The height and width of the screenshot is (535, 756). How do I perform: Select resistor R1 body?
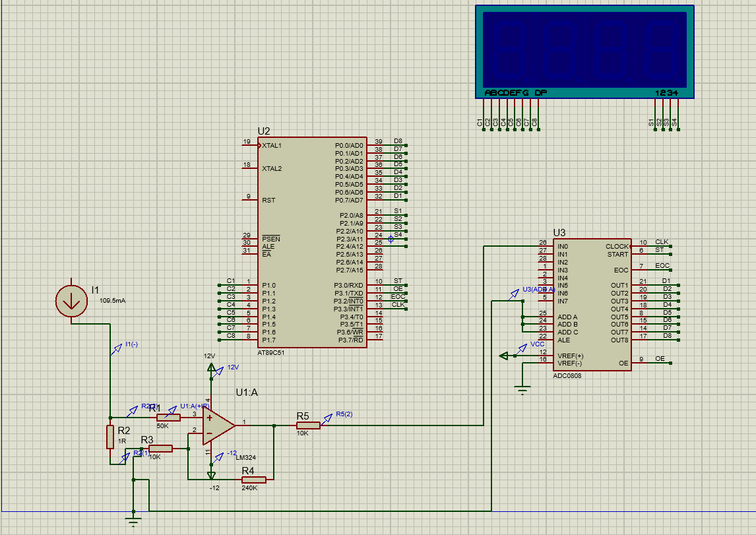click(168, 418)
